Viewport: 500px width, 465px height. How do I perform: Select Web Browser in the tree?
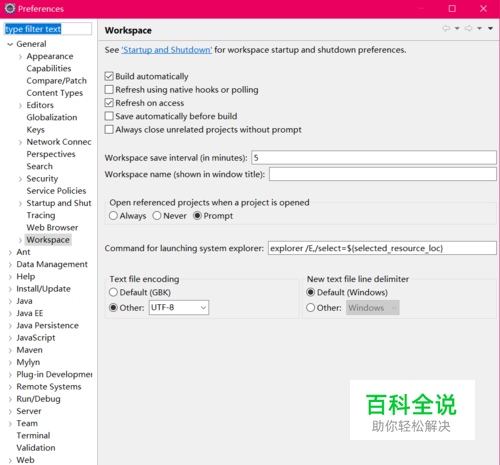click(52, 228)
